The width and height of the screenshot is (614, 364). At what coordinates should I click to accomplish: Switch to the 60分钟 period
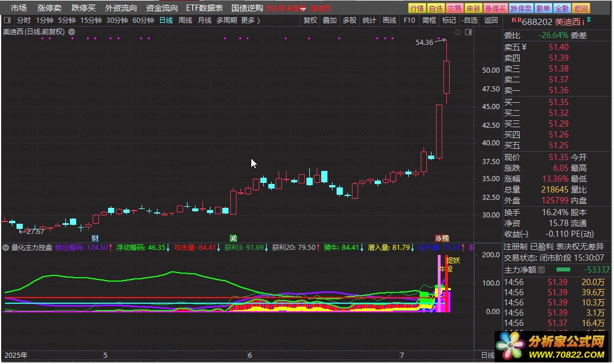coord(143,20)
